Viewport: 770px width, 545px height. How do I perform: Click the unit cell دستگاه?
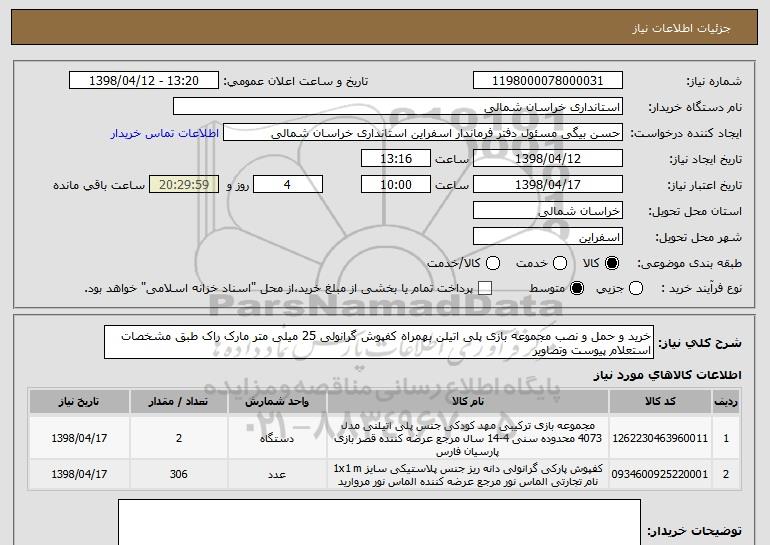click(x=277, y=438)
